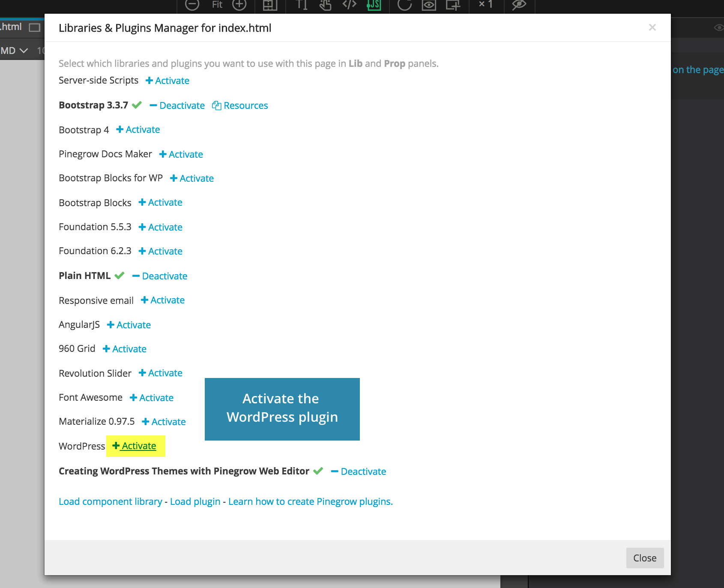The image size is (724, 588).
Task: Activate the Bootstrap Blocks library
Action: (x=161, y=202)
